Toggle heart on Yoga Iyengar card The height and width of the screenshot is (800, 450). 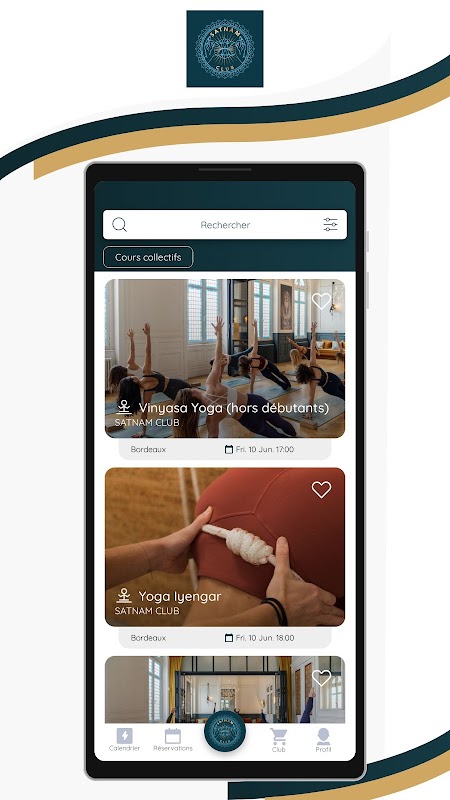321,490
